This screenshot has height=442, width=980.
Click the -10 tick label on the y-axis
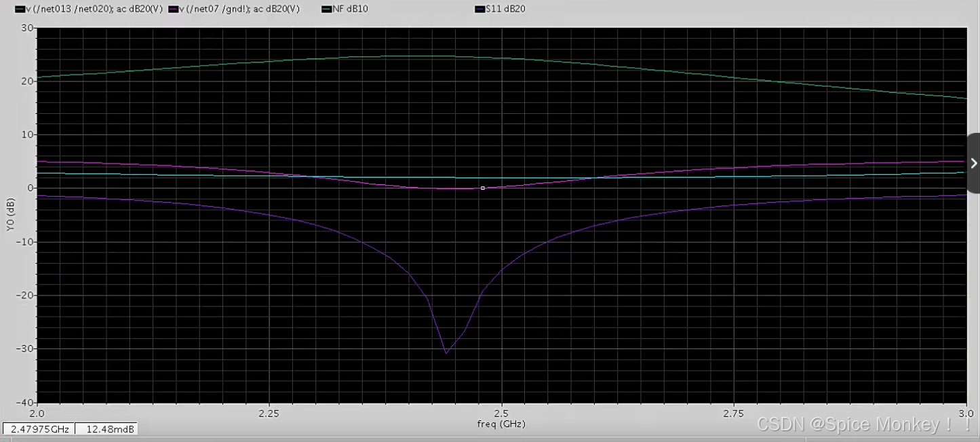[25, 242]
